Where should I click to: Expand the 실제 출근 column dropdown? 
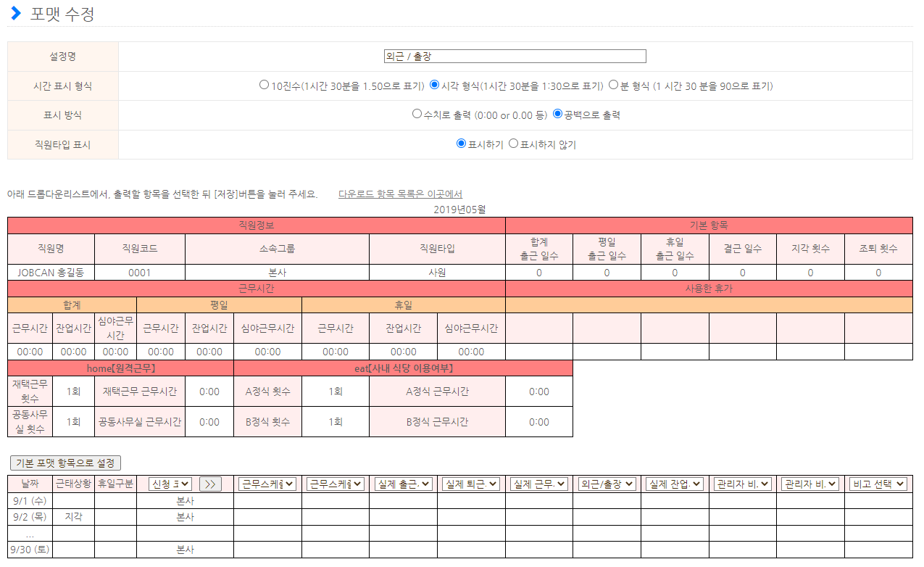tap(403, 484)
